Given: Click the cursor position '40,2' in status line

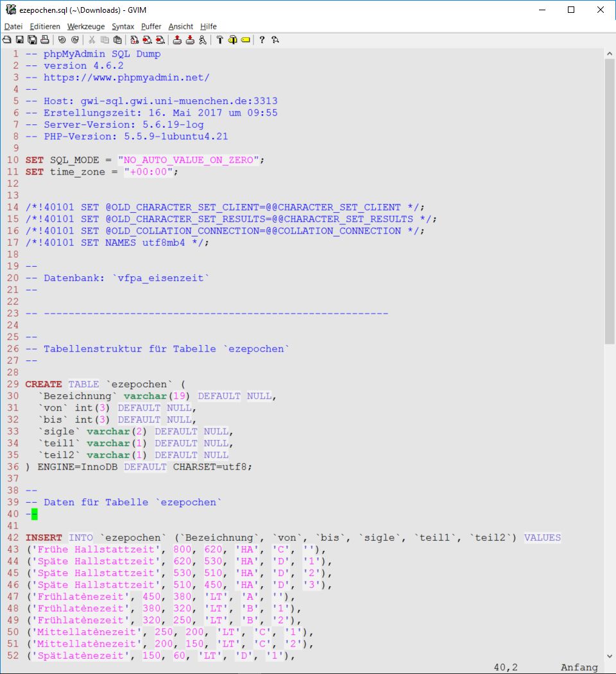Looking at the screenshot, I should click(506, 667).
